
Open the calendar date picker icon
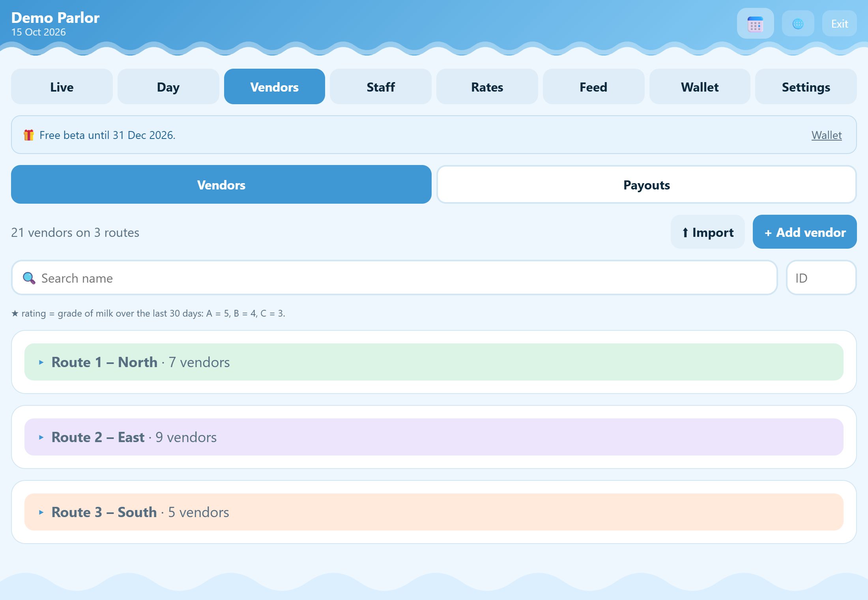(755, 24)
